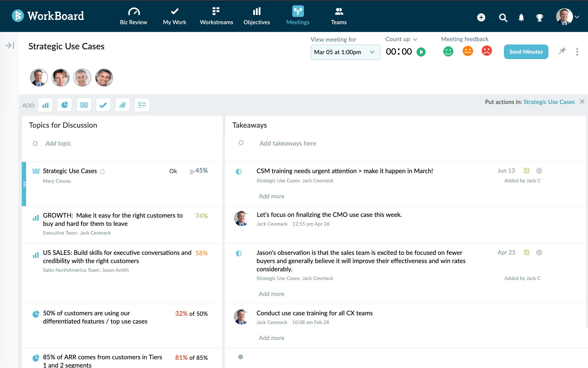Add a checklist from the ADD toolbar
588x368 pixels.
[x=142, y=105]
